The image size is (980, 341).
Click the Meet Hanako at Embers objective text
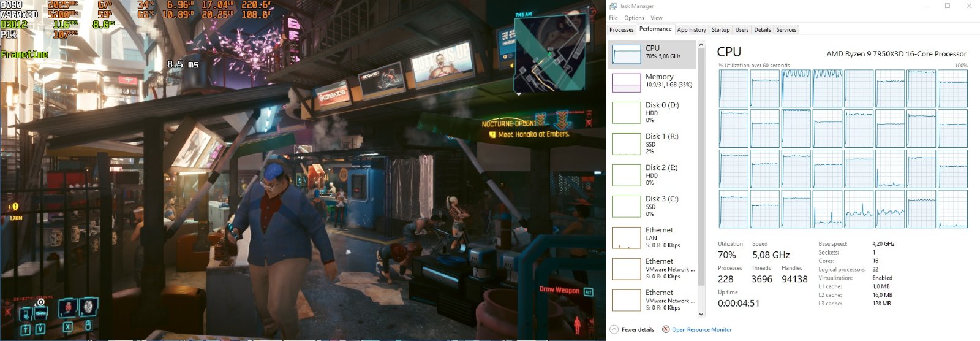[533, 134]
